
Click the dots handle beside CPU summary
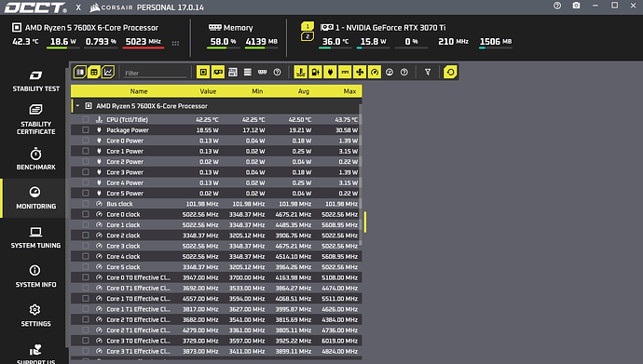pyautogui.click(x=175, y=44)
